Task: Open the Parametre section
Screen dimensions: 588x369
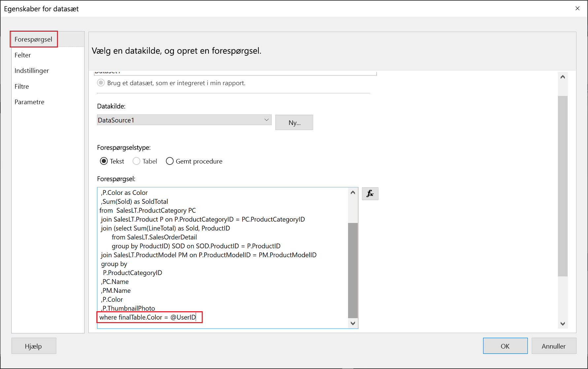Action: 29,102
